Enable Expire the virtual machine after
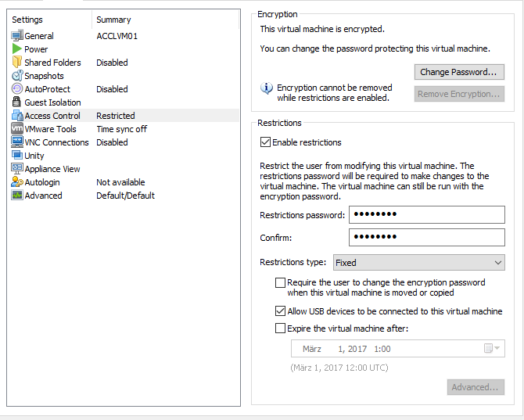524x420 pixels. point(281,328)
